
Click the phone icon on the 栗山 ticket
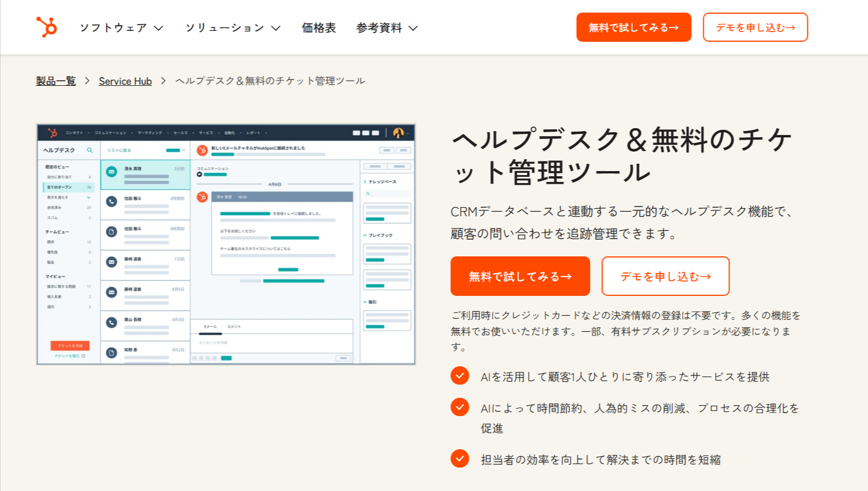click(x=112, y=323)
